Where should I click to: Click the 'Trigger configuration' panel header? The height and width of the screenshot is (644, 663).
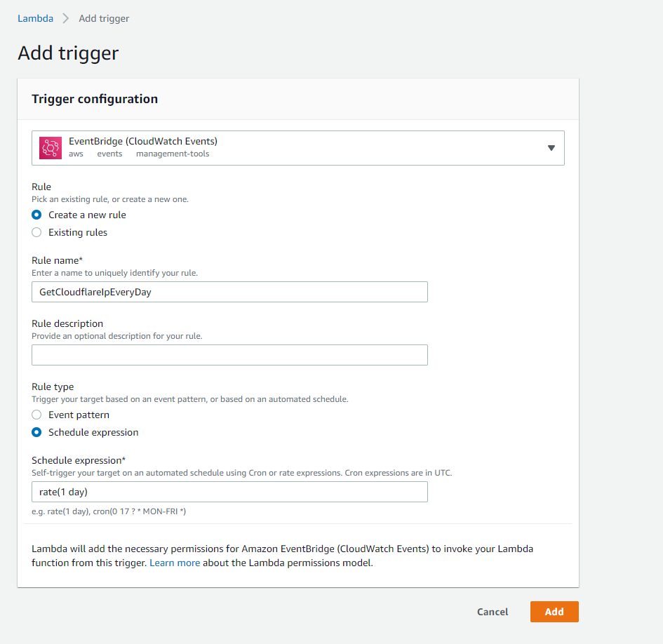click(95, 99)
